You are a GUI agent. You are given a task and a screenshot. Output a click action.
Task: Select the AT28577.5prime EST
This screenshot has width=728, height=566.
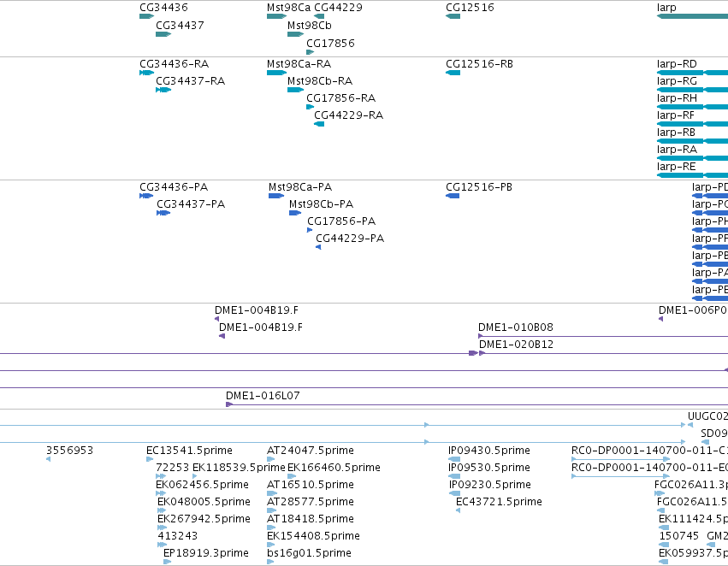pos(271,510)
